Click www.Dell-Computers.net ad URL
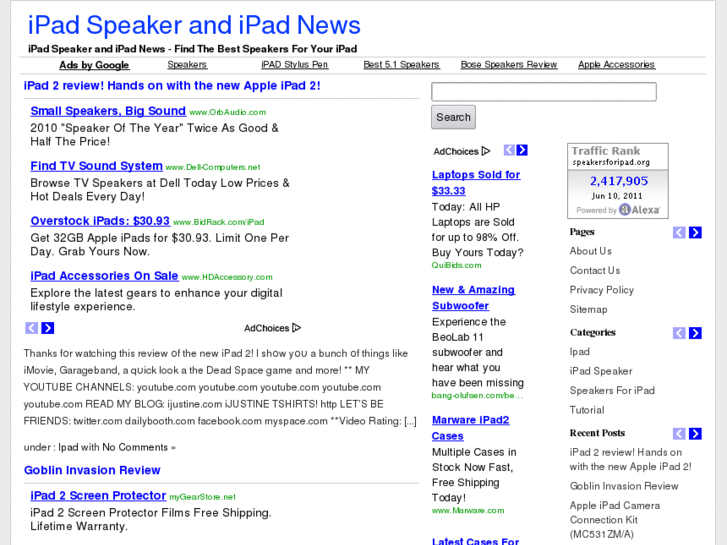 coord(213,167)
